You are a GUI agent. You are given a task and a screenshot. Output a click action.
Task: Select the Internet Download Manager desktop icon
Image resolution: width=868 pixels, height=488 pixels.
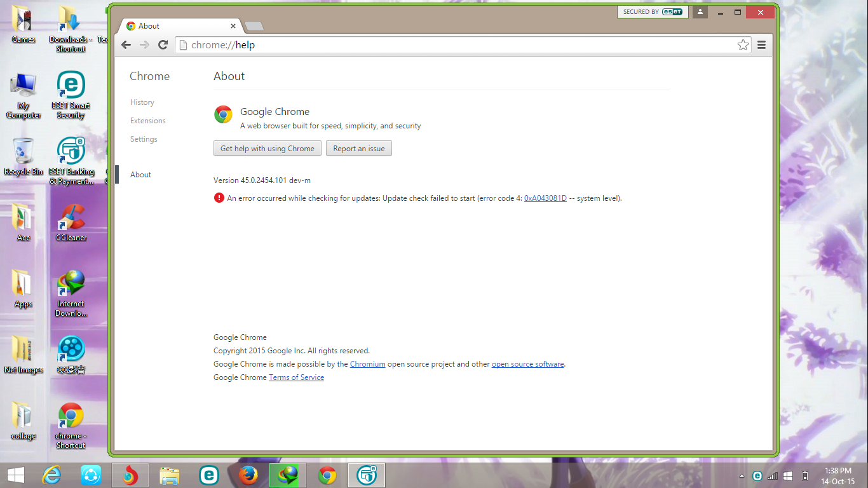71,294
